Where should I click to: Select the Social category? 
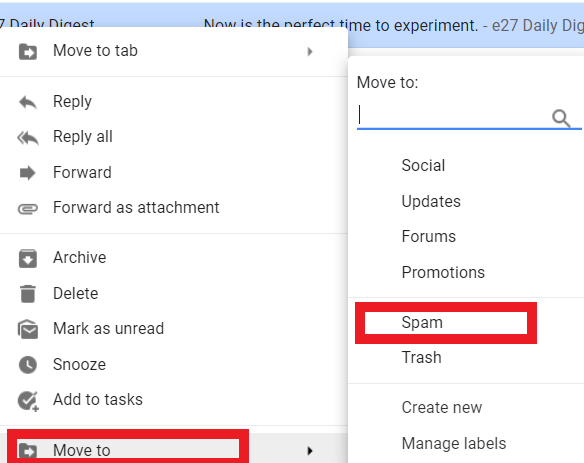coord(423,166)
